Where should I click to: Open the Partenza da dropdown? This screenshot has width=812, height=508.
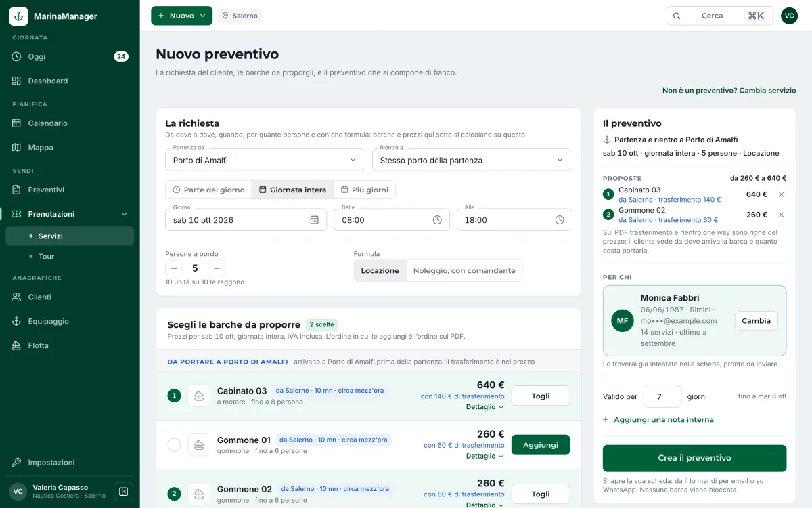265,160
